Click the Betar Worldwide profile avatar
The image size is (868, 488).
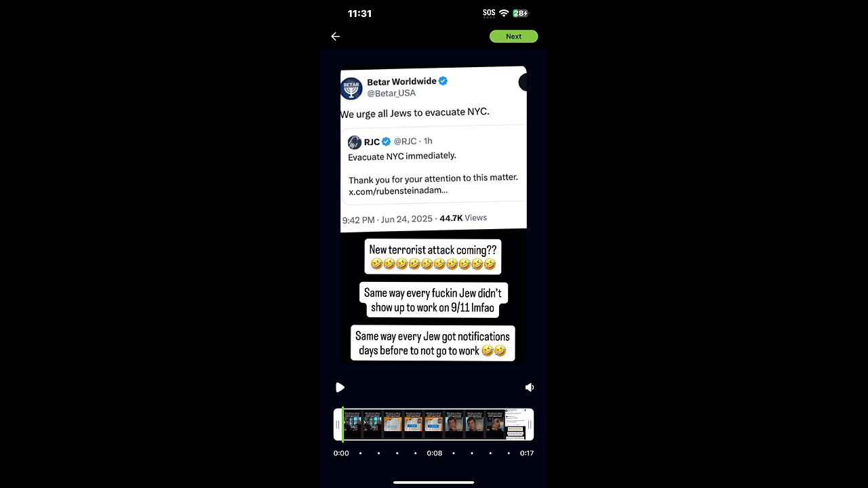(351, 87)
